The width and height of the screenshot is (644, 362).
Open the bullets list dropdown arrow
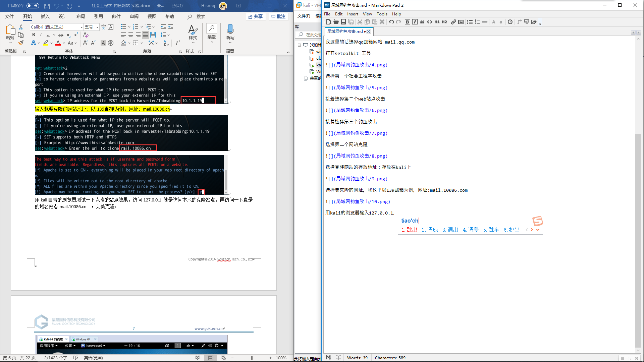point(129,27)
